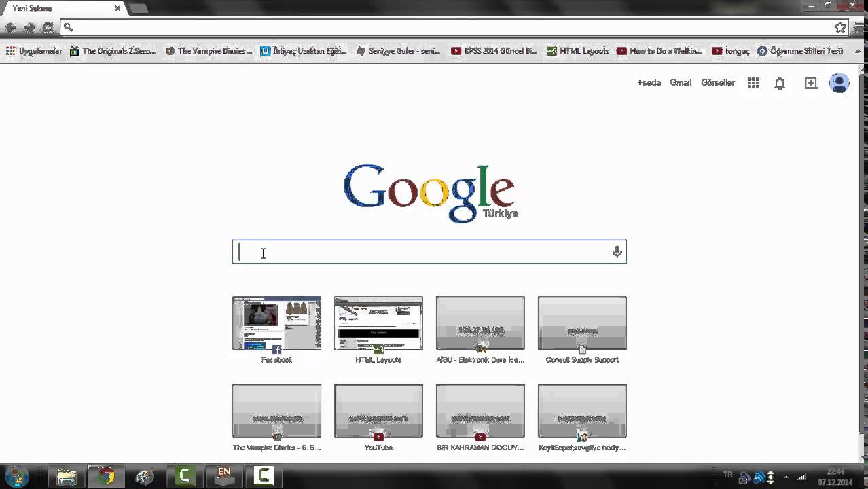Go back with the browser back arrow

pos(11,27)
